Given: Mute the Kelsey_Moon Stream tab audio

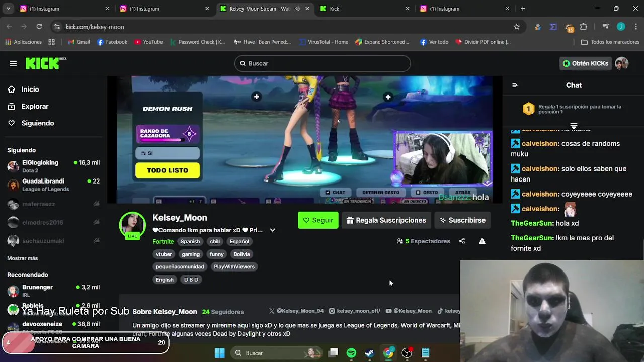Looking at the screenshot, I should [x=297, y=9].
